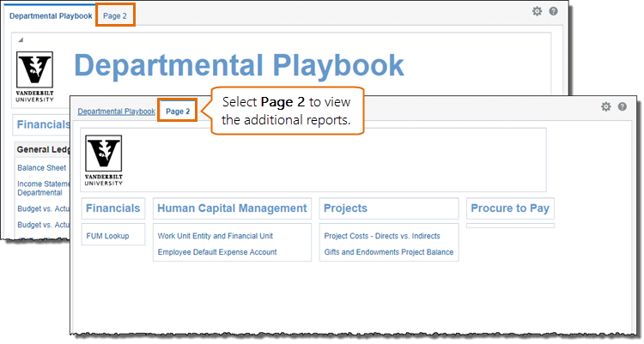Click Departmental Playbook large title
644x344 pixels.
tap(239, 65)
